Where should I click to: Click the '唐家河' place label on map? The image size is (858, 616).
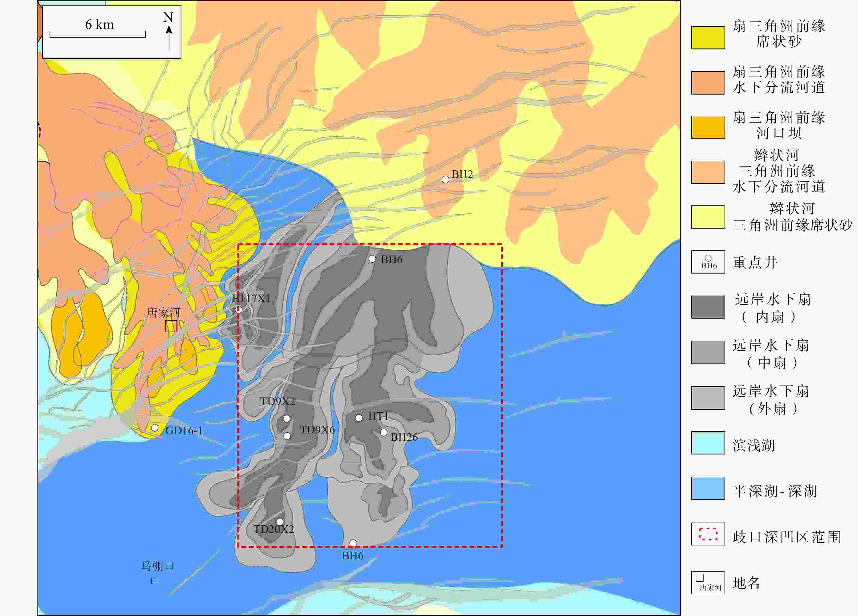click(163, 312)
